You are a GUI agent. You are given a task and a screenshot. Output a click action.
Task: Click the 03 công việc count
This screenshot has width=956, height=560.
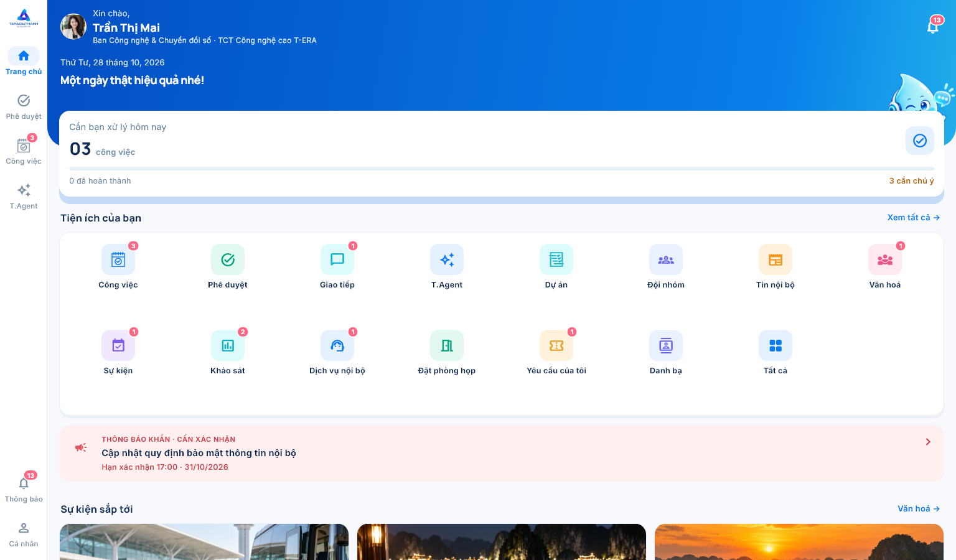[102, 149]
